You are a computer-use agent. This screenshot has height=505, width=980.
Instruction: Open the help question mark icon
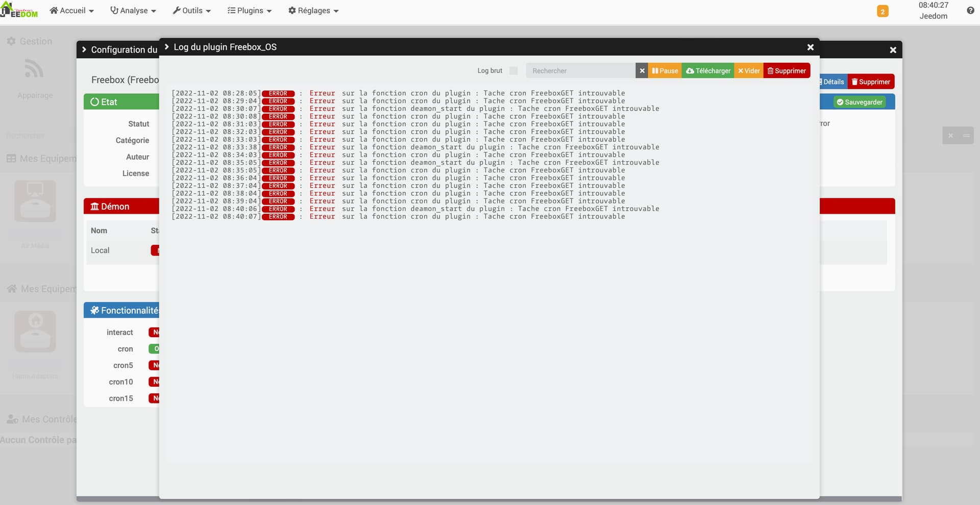(x=970, y=11)
